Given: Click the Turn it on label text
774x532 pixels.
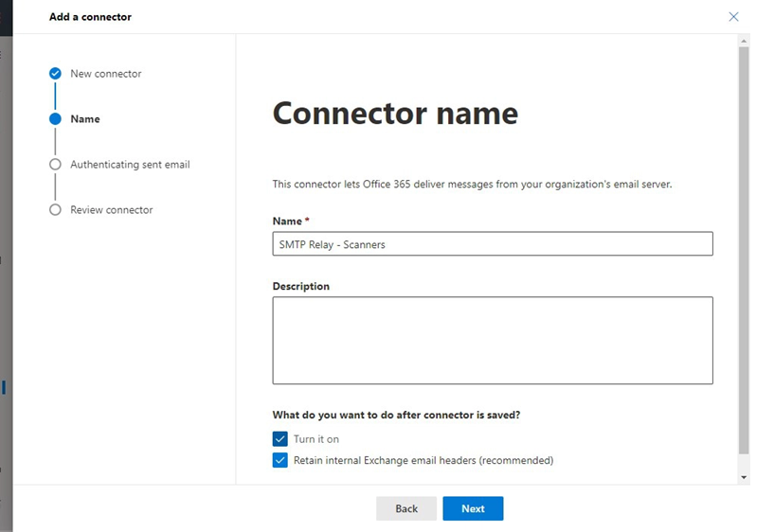Looking at the screenshot, I should click(x=315, y=439).
